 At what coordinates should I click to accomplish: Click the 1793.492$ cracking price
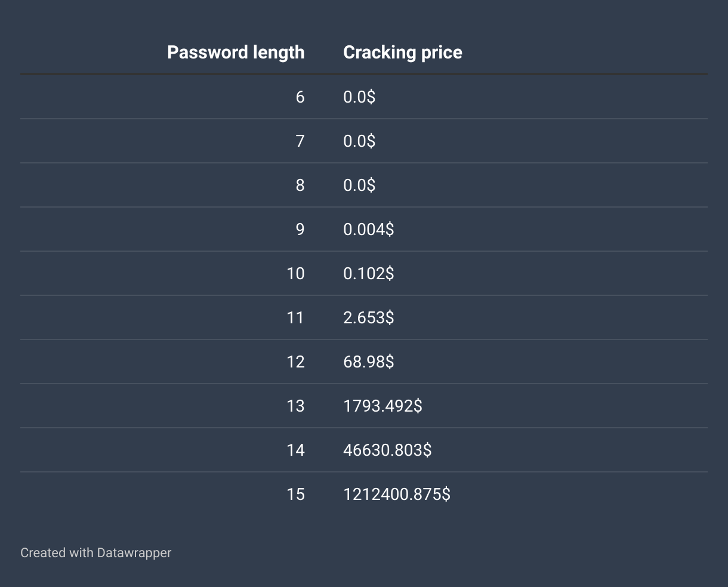coord(382,406)
